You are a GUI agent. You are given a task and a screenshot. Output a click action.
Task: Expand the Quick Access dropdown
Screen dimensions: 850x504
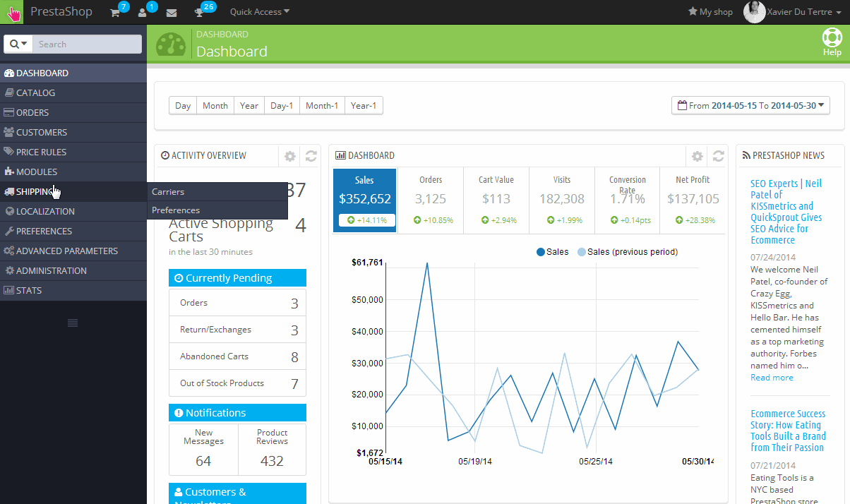click(x=259, y=12)
